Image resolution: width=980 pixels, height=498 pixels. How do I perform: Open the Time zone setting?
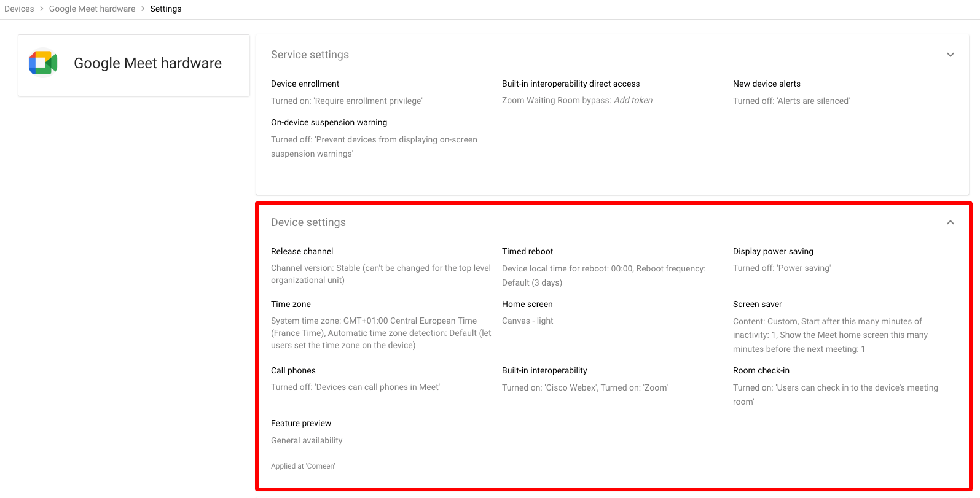291,304
